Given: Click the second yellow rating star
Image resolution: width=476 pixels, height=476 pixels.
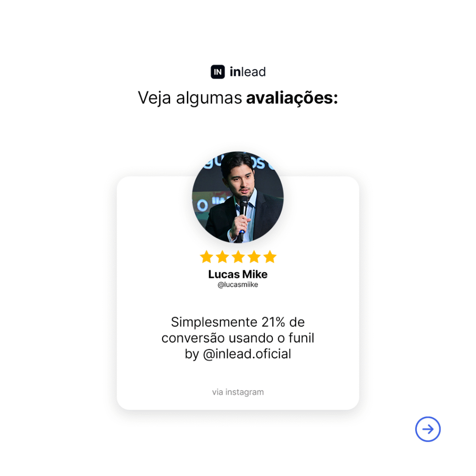Looking at the screenshot, I should (x=222, y=257).
